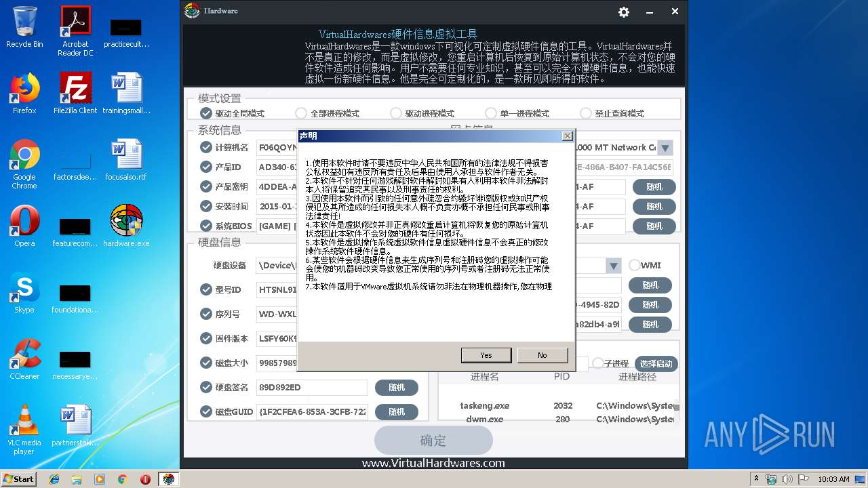This screenshot has width=868, height=488.
Task: Show hidden icons in system tray
Action: click(756, 479)
